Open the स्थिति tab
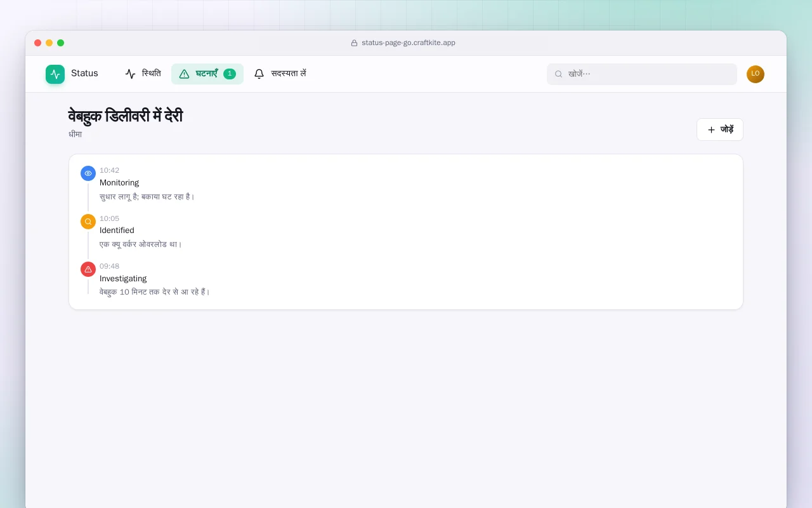This screenshot has height=508, width=812. pyautogui.click(x=143, y=74)
